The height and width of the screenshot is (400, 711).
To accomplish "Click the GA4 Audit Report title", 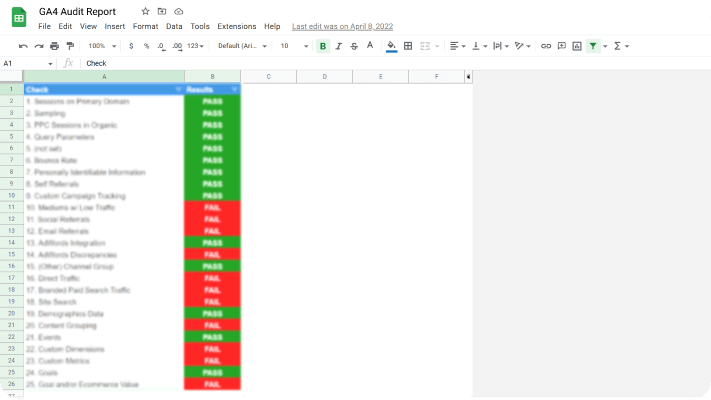I will tap(77, 11).
